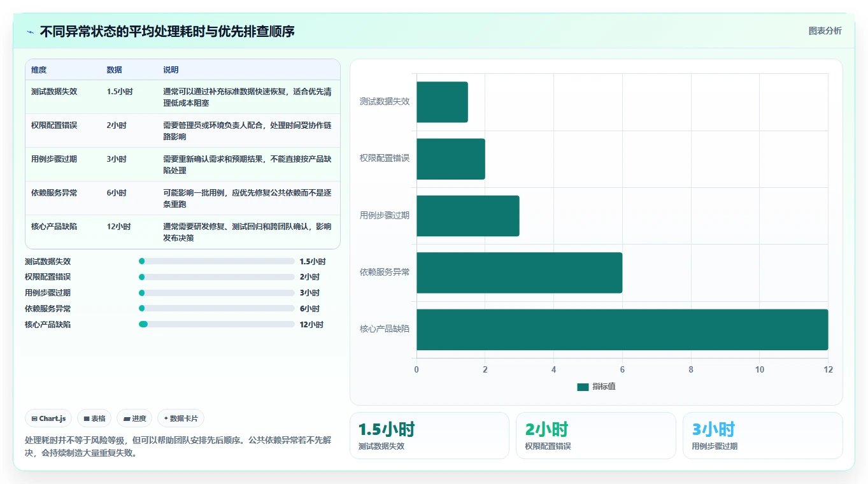Click the chart title heading text
This screenshot has width=868, height=484.
pos(167,31)
